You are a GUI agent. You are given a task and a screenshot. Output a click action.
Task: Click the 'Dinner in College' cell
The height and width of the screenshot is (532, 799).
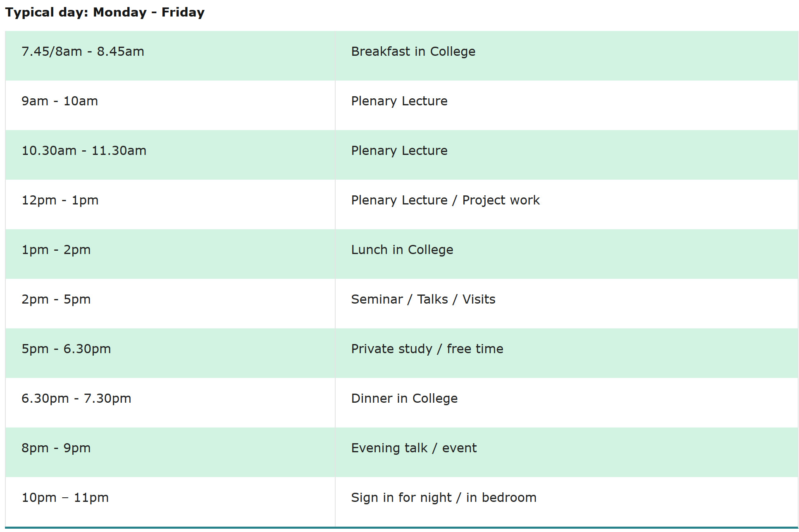click(x=566, y=403)
